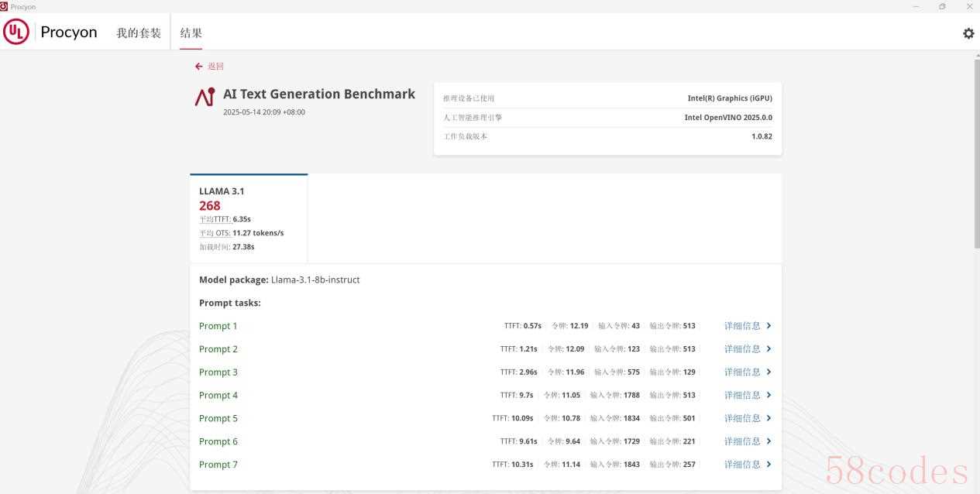Go back via 返回 link
This screenshot has height=494, width=980.
point(215,67)
